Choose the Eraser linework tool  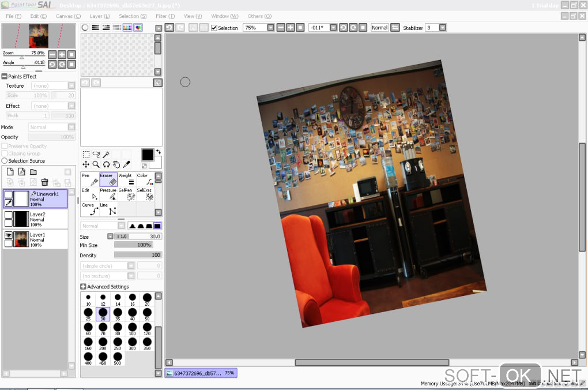[108, 179]
